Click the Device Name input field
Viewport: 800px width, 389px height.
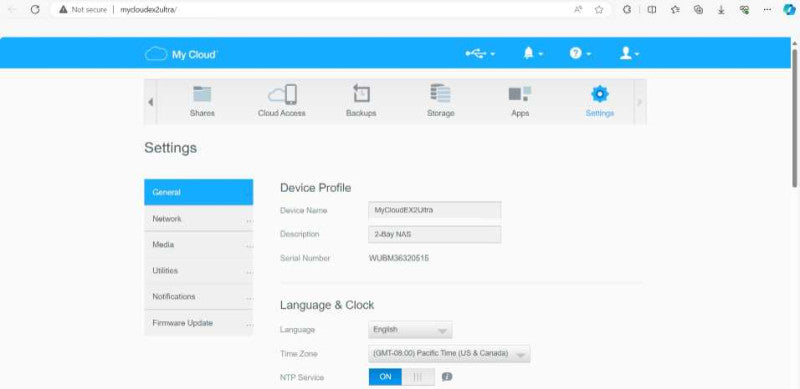(x=435, y=210)
